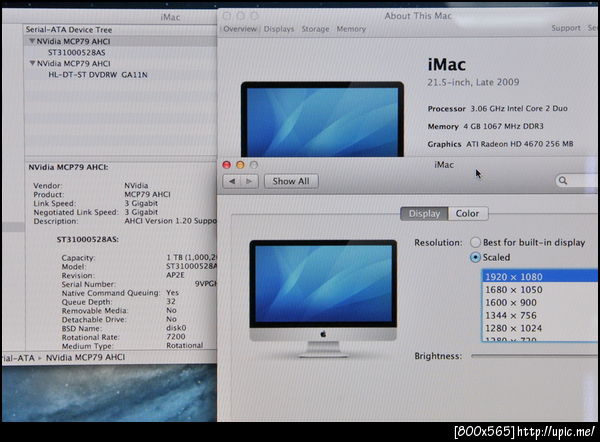Minimize the iMac display preferences window
600x442 pixels.
(x=240, y=165)
